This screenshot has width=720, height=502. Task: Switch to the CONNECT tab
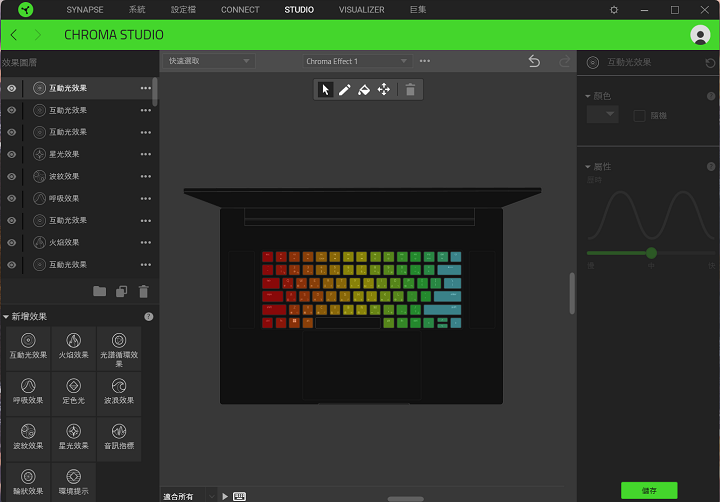coord(240,10)
